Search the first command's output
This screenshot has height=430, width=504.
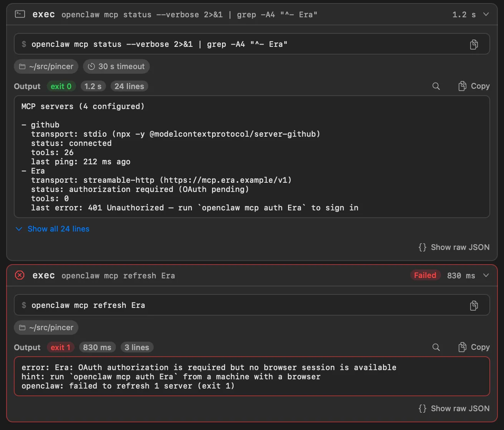pos(436,86)
